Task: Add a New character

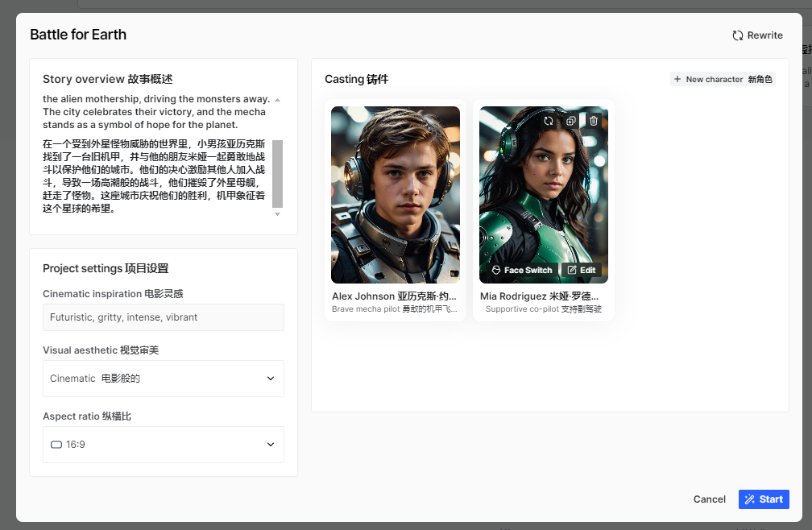Action: (x=723, y=79)
